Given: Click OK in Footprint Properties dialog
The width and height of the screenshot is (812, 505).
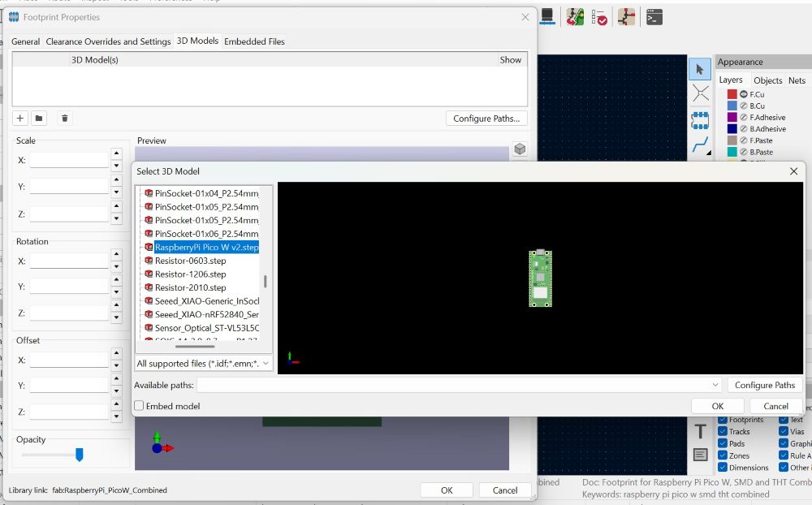Looking at the screenshot, I should 447,490.
